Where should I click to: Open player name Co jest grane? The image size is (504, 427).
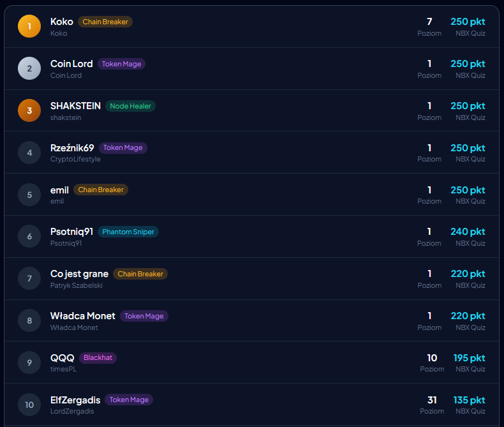(79, 274)
